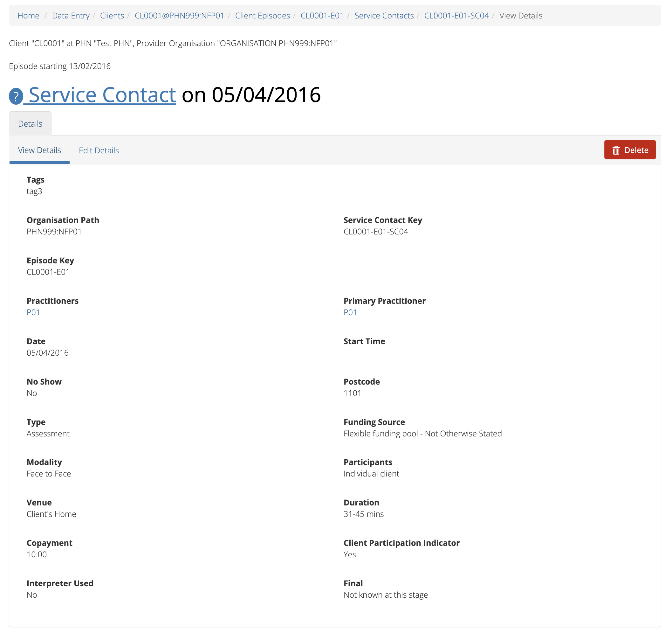
Task: Delete this service contact
Action: 630,150
